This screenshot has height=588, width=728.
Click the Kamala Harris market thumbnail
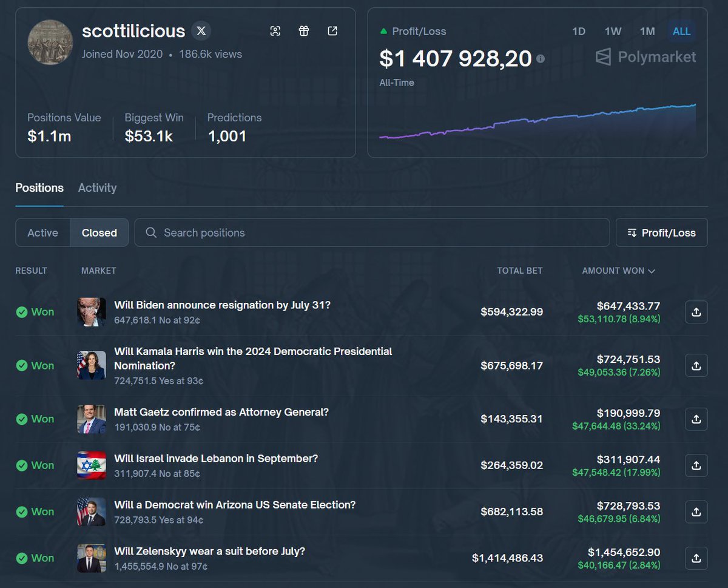point(92,365)
